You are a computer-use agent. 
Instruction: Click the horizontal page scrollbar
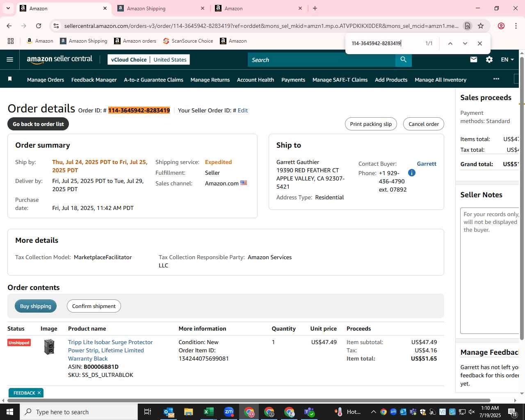click(249, 400)
